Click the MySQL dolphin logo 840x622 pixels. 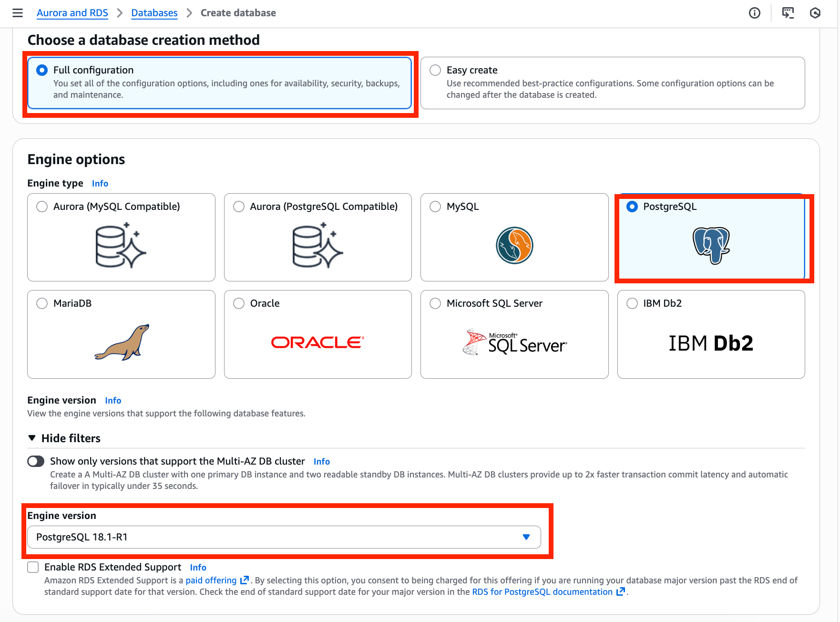pos(514,245)
